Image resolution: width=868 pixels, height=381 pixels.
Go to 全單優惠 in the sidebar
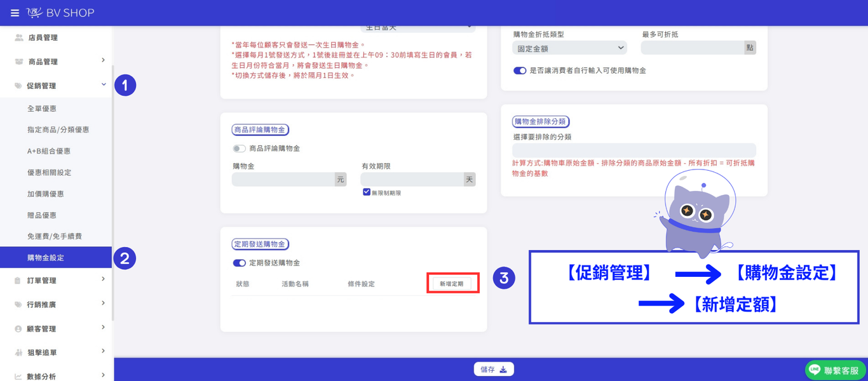coord(42,109)
